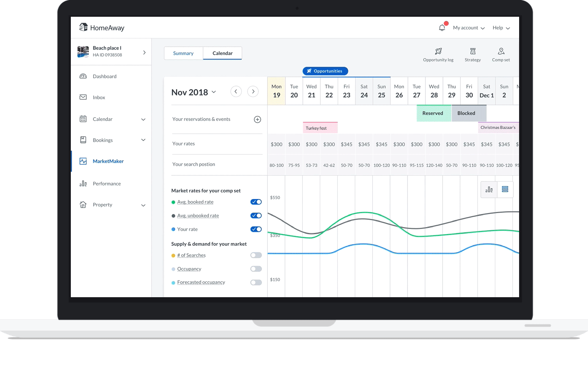588x386 pixels.
Task: Switch to the Summary tab
Action: [x=183, y=53]
